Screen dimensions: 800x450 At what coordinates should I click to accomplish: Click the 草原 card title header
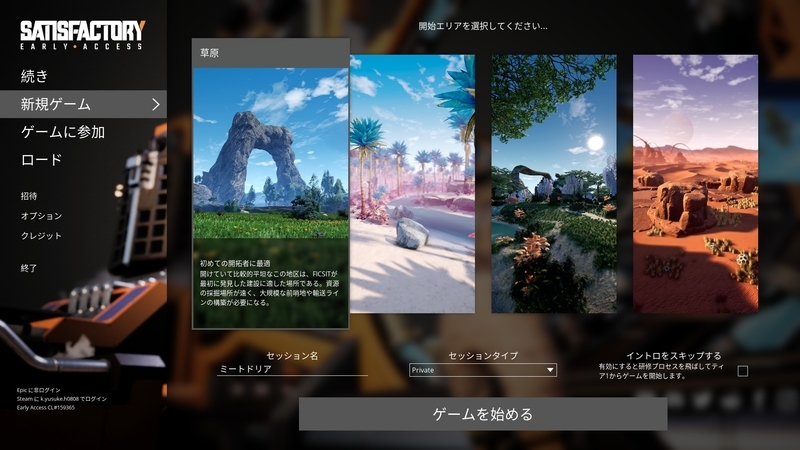[271, 53]
